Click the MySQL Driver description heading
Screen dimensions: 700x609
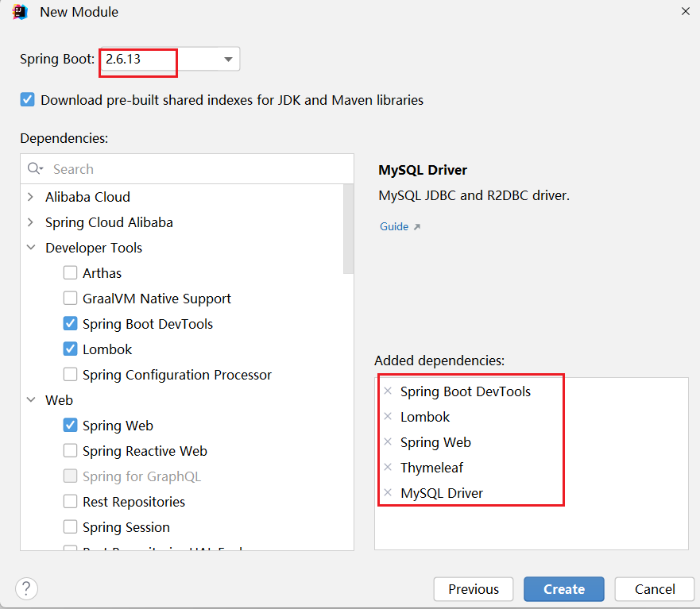click(x=423, y=170)
